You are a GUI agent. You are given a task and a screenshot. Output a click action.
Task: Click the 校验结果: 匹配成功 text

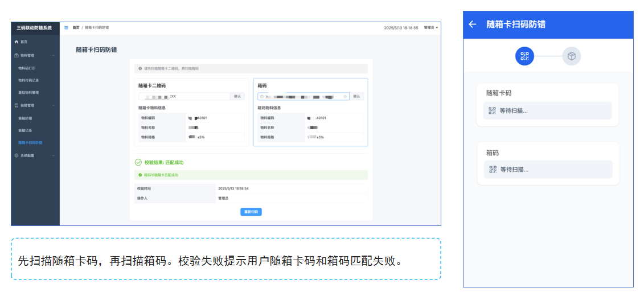tap(164, 163)
